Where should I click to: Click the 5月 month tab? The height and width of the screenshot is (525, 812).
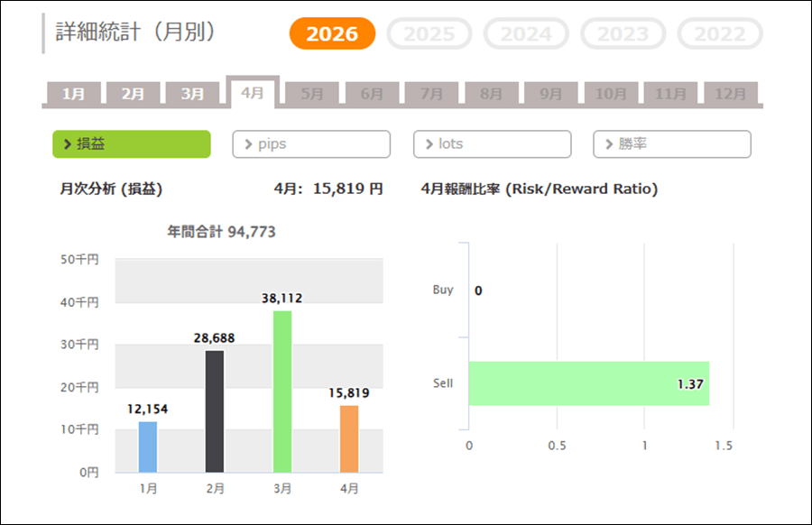click(312, 94)
